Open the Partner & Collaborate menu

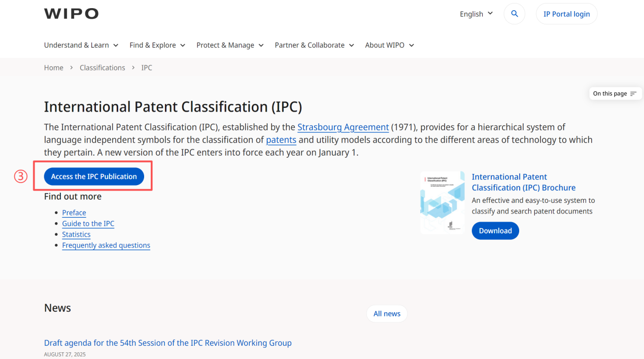point(314,45)
